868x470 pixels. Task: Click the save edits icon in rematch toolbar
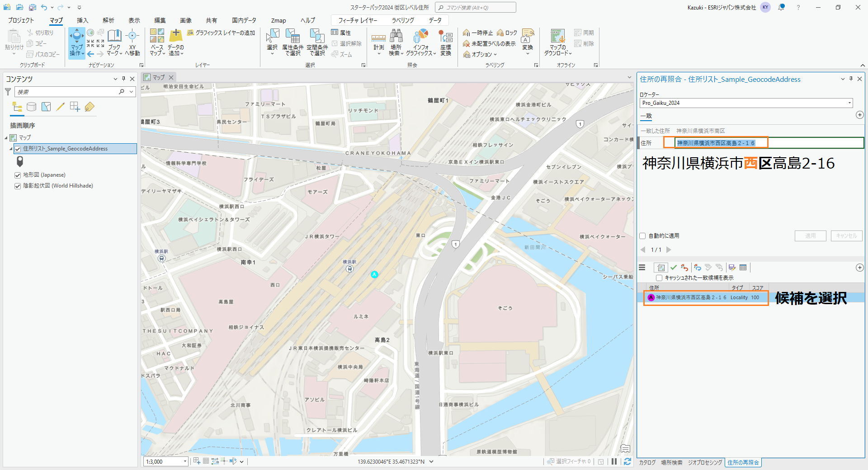pos(732,268)
